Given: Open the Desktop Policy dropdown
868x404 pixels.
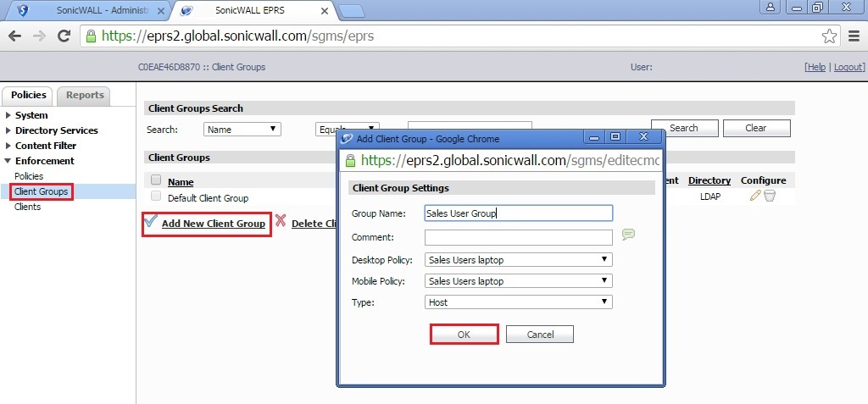Looking at the screenshot, I should [519, 260].
